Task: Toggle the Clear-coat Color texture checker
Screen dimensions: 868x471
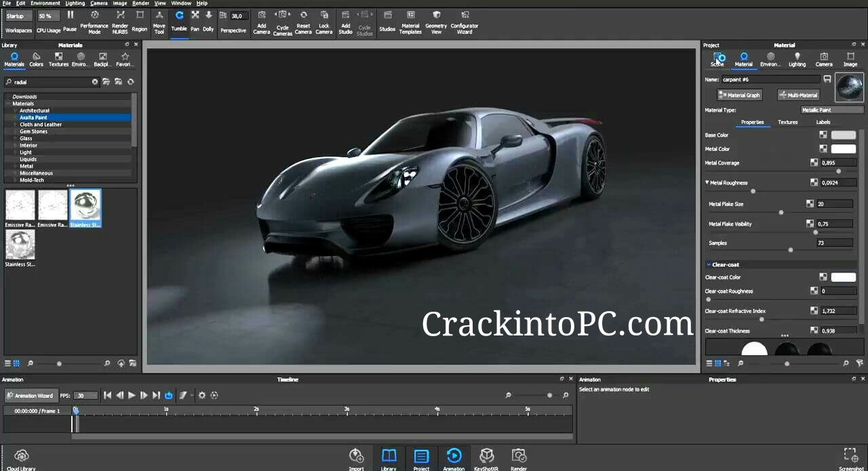Action: pyautogui.click(x=823, y=277)
